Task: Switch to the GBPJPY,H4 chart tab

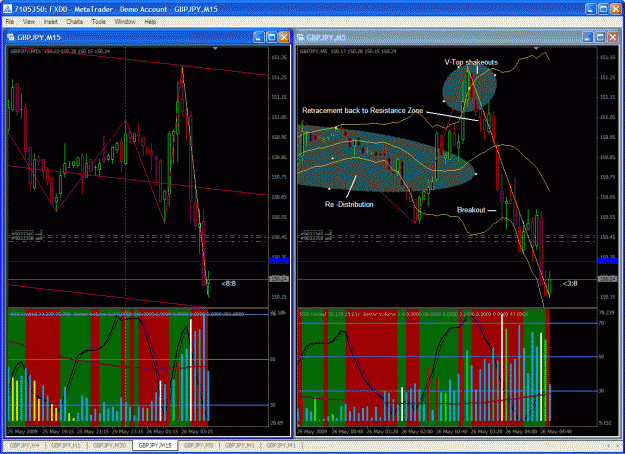Action: [x=24, y=445]
